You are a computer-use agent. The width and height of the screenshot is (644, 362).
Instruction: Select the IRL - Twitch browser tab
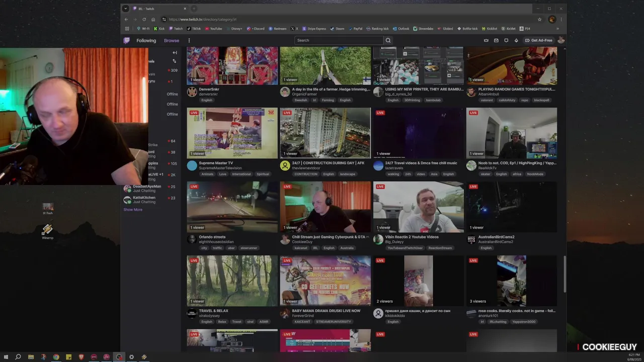(159, 9)
